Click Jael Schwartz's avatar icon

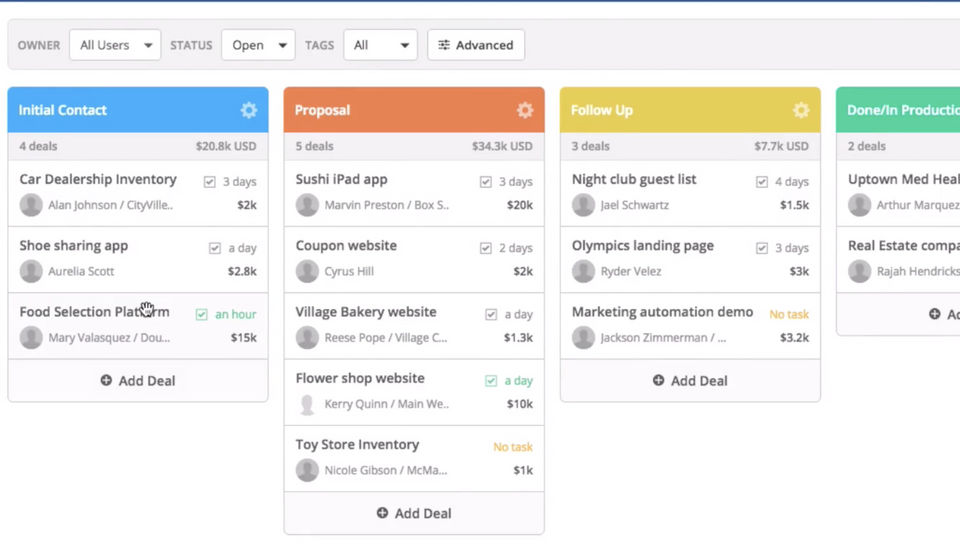(x=583, y=205)
